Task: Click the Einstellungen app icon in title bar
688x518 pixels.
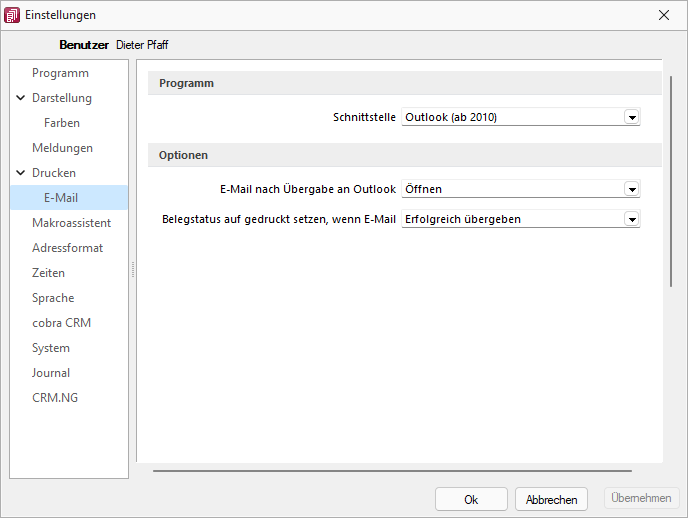Action: [x=12, y=15]
